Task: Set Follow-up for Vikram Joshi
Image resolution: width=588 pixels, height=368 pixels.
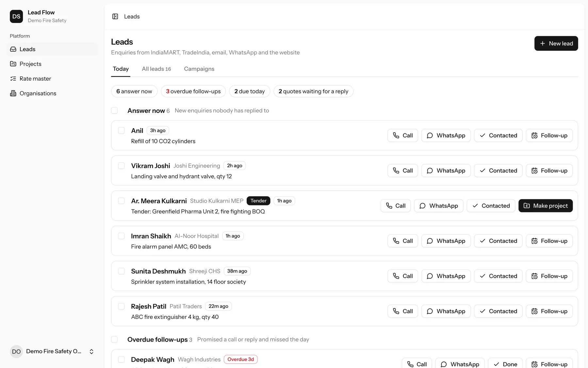Action: click(549, 170)
